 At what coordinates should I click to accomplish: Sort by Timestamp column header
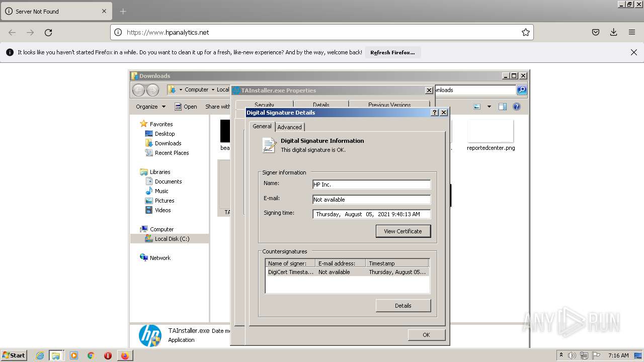point(397,263)
